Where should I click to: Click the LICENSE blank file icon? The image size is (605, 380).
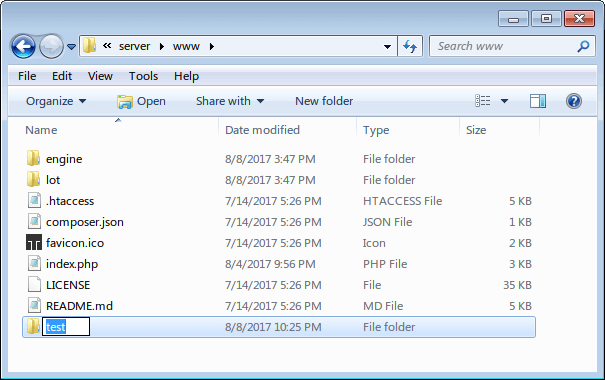(34, 284)
